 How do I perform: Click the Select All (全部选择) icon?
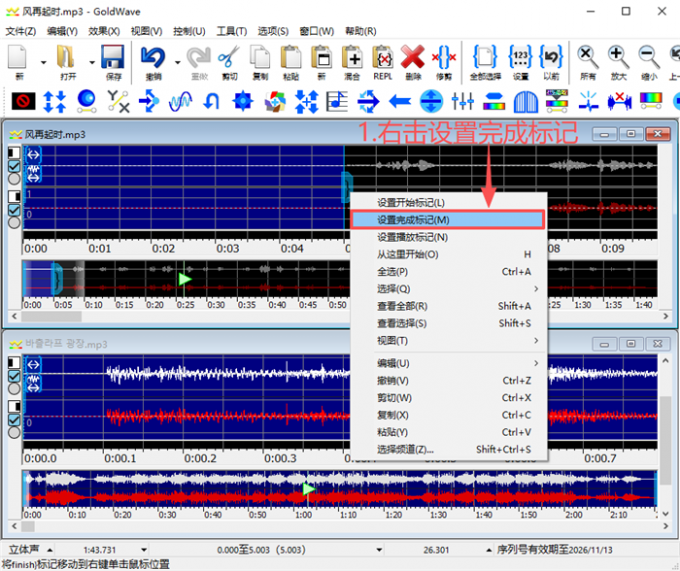click(x=485, y=58)
